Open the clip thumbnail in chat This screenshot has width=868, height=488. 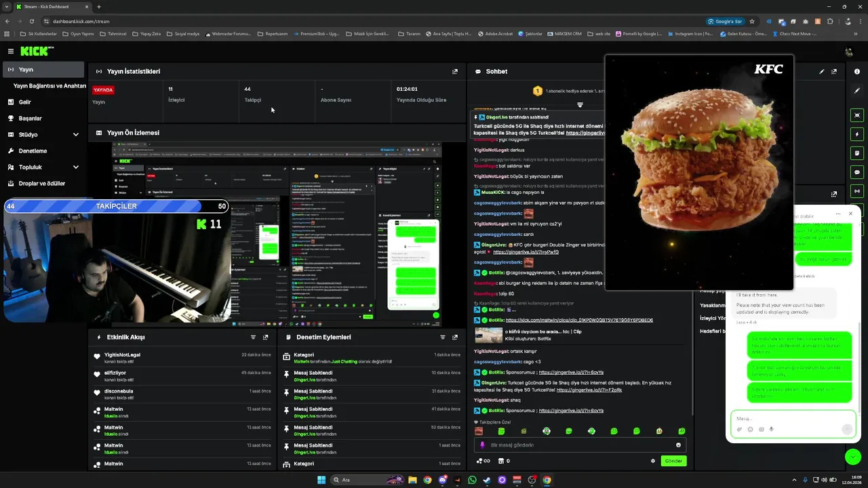coord(488,335)
